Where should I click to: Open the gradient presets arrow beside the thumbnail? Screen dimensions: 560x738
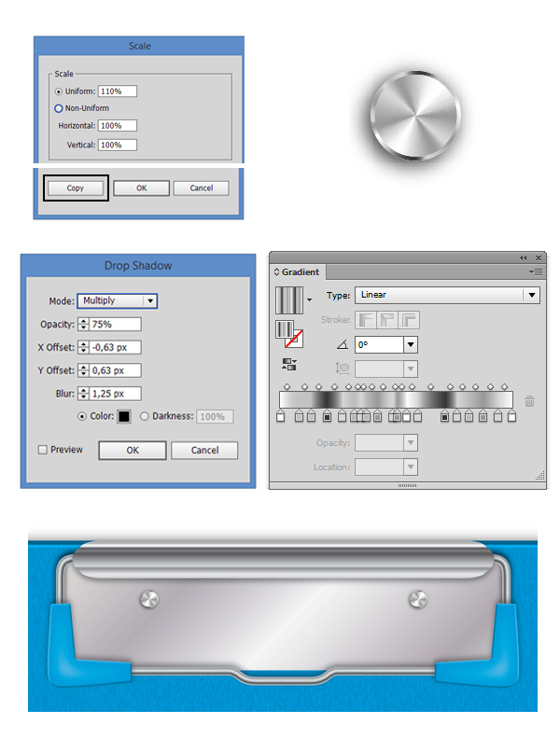pos(310,299)
